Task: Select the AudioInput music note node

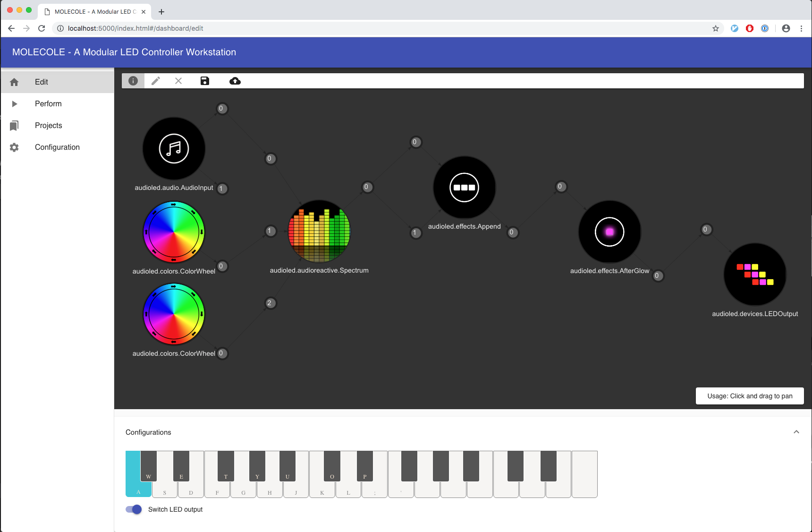Action: coord(174,149)
